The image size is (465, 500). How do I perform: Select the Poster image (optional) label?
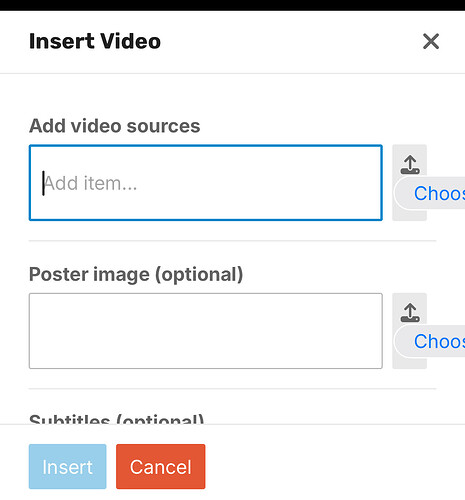[136, 274]
